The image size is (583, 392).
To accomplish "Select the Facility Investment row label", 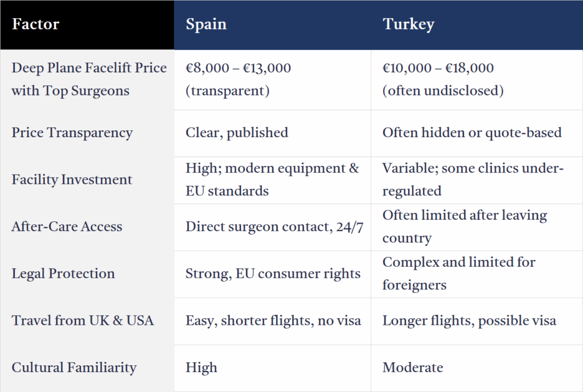I will click(x=72, y=180).
